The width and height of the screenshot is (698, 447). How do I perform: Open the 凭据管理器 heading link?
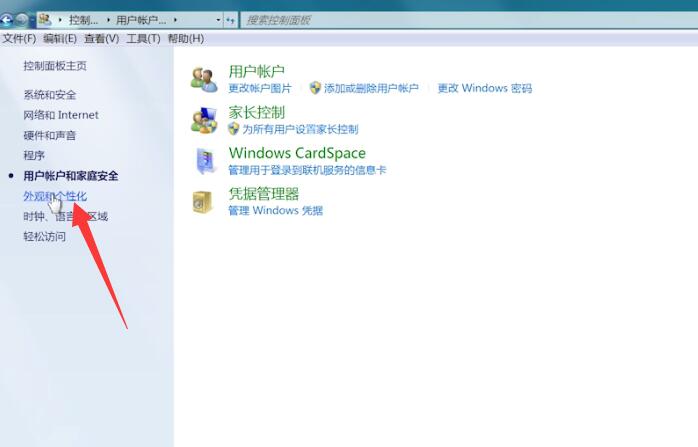(x=264, y=194)
